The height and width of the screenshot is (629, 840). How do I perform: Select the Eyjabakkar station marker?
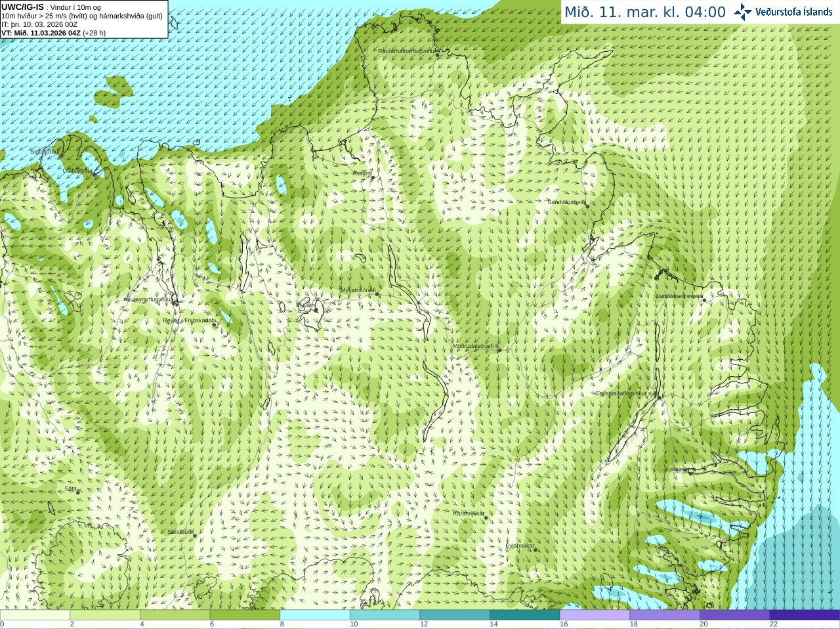coord(536,550)
